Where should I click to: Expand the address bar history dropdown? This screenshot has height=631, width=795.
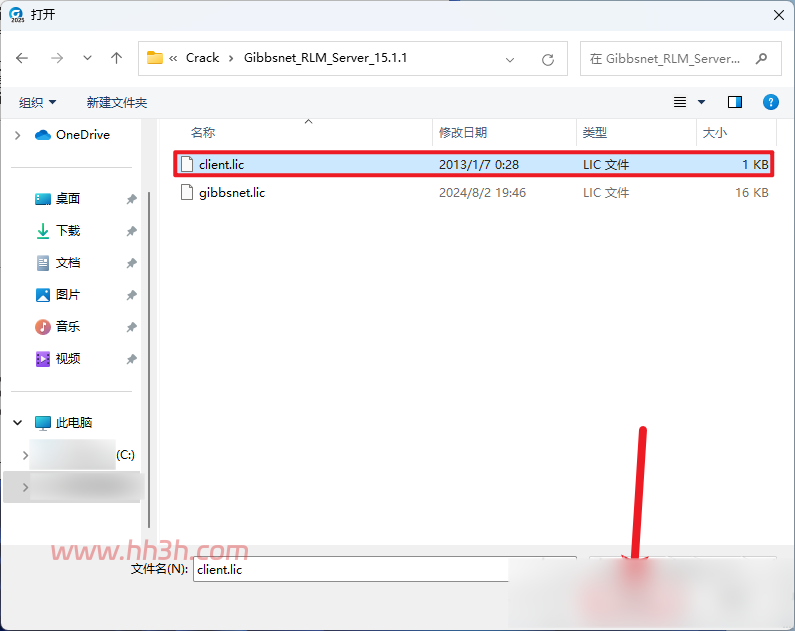click(x=510, y=60)
